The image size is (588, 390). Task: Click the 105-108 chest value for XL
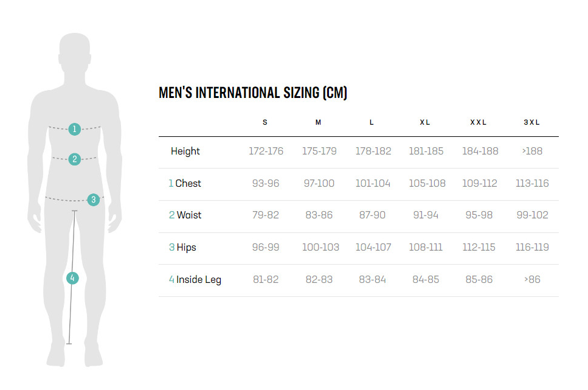427,183
